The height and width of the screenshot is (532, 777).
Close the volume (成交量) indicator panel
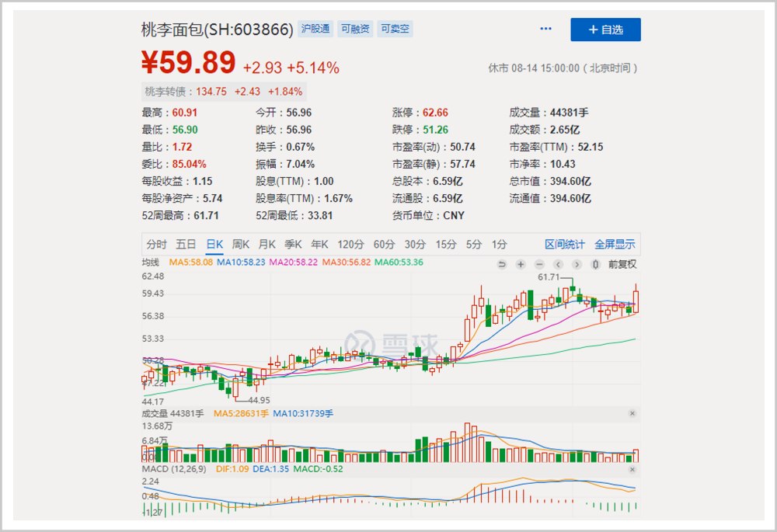click(632, 413)
